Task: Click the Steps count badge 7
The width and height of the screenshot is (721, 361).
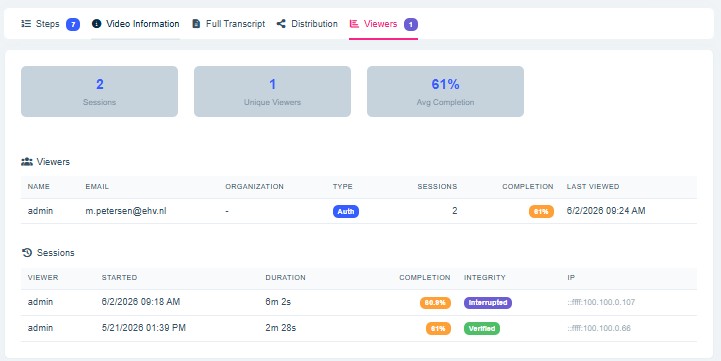Action: point(73,24)
